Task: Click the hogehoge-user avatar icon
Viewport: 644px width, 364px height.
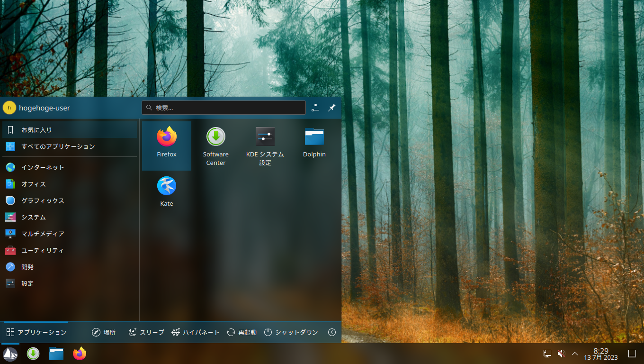Action: [9, 108]
